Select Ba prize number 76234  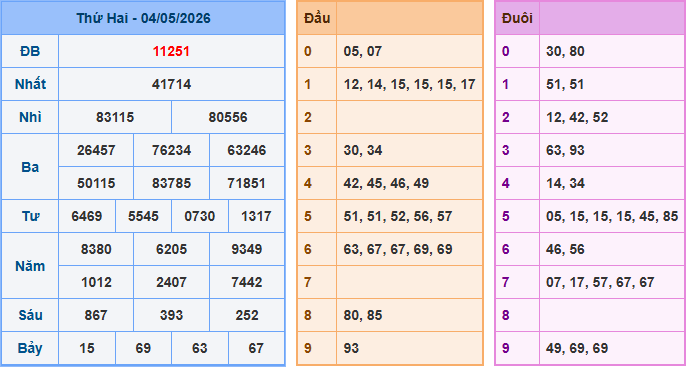(x=172, y=150)
